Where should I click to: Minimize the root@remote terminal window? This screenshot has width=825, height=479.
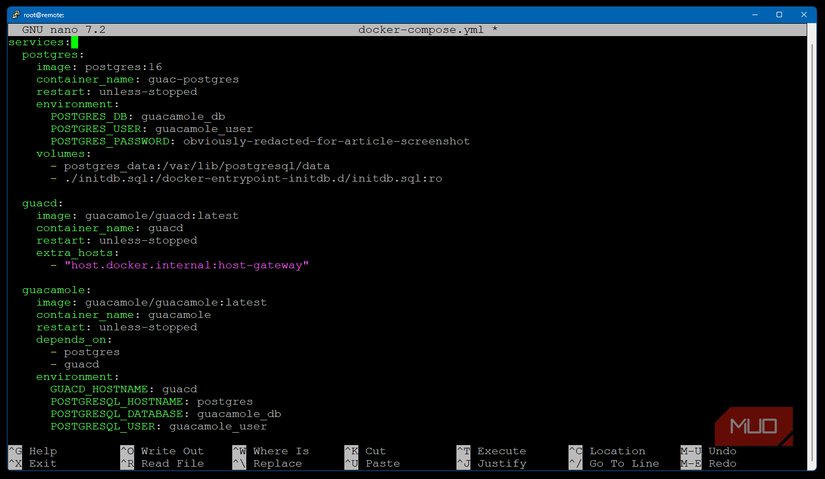pos(754,15)
